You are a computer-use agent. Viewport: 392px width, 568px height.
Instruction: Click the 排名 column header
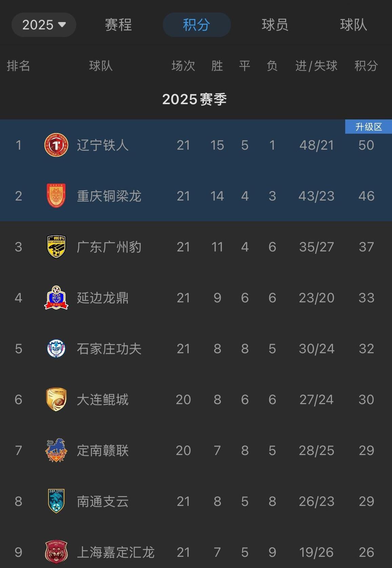(x=18, y=66)
